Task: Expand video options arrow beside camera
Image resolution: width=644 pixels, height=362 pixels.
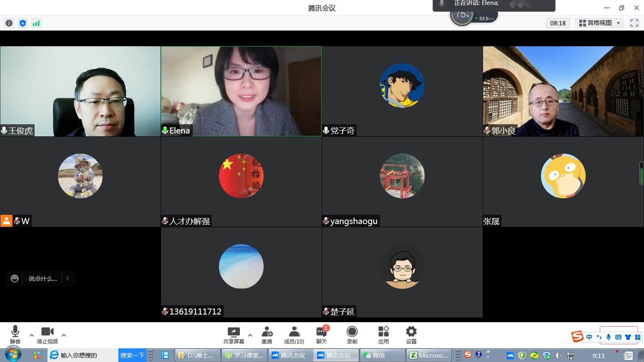Action: tap(64, 335)
